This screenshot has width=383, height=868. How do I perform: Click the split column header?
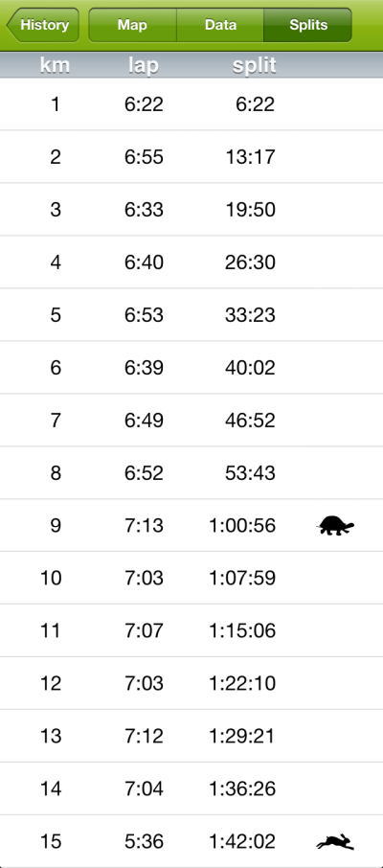(254, 65)
